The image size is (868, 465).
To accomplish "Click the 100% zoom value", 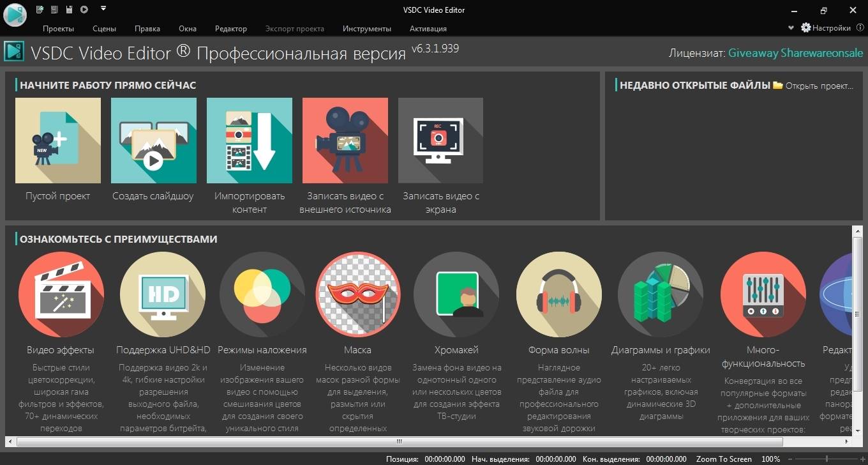I will (x=771, y=459).
